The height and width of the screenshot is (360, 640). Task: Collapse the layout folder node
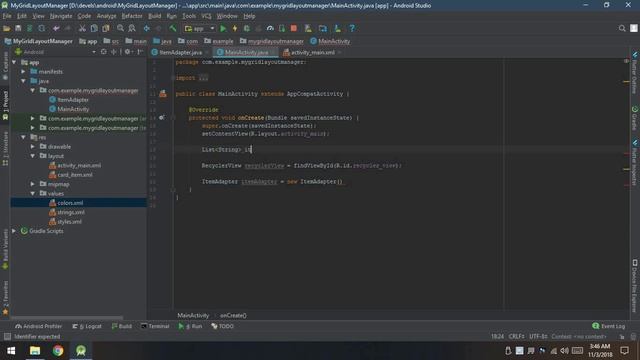[x=33, y=156]
